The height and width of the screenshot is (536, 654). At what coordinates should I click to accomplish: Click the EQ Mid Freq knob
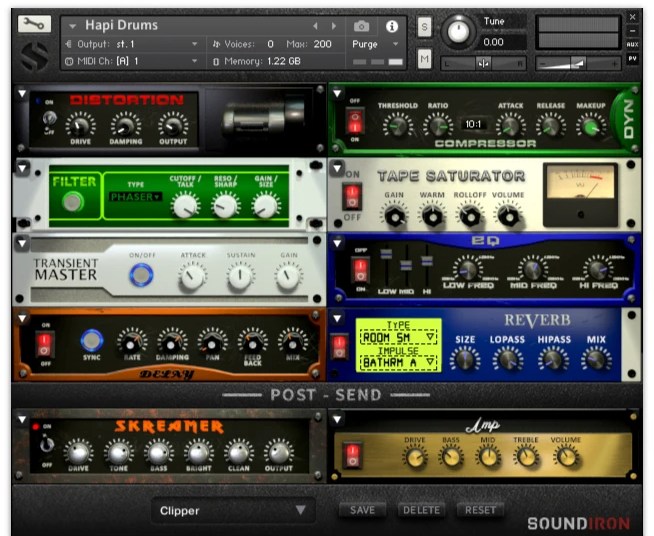coord(533,269)
